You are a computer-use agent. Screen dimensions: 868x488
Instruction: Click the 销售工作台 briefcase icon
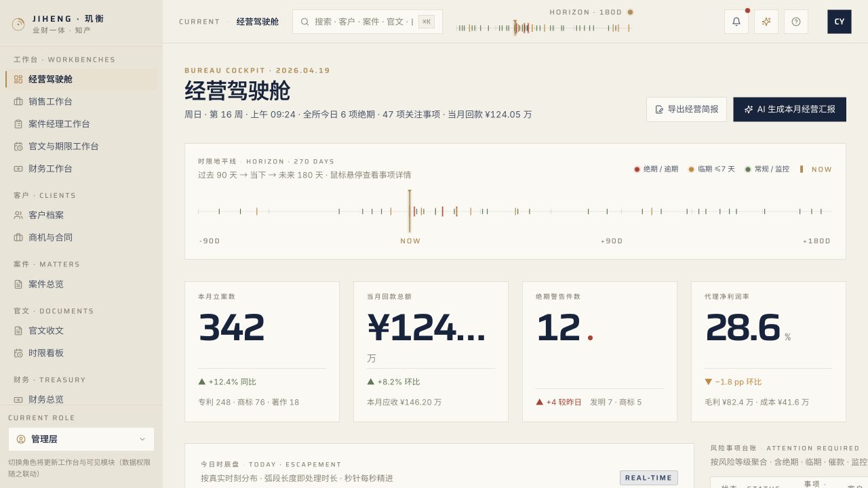(18, 102)
